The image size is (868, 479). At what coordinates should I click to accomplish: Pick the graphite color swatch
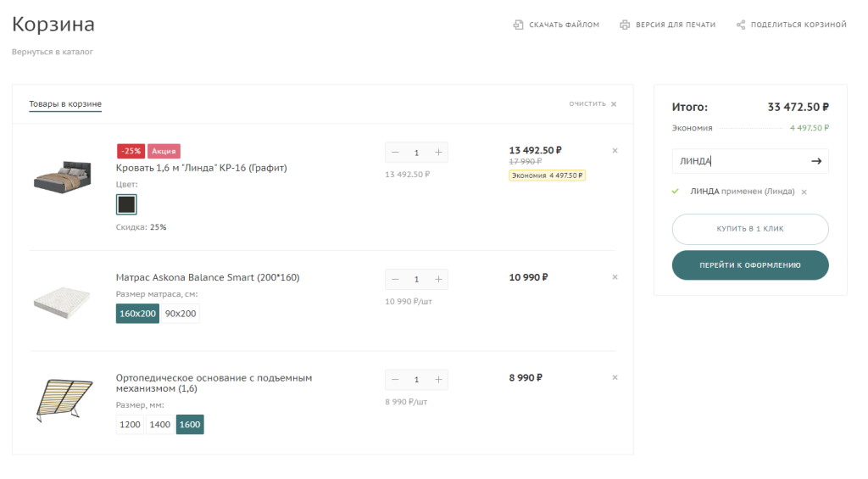click(126, 204)
